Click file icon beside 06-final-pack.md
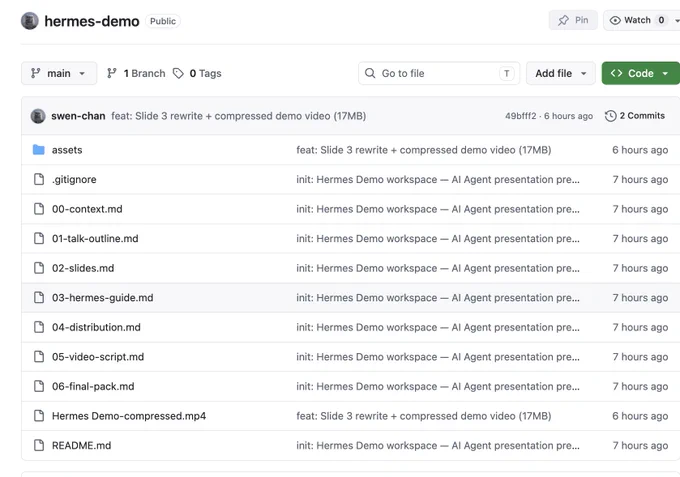The width and height of the screenshot is (680, 477). pos(39,386)
